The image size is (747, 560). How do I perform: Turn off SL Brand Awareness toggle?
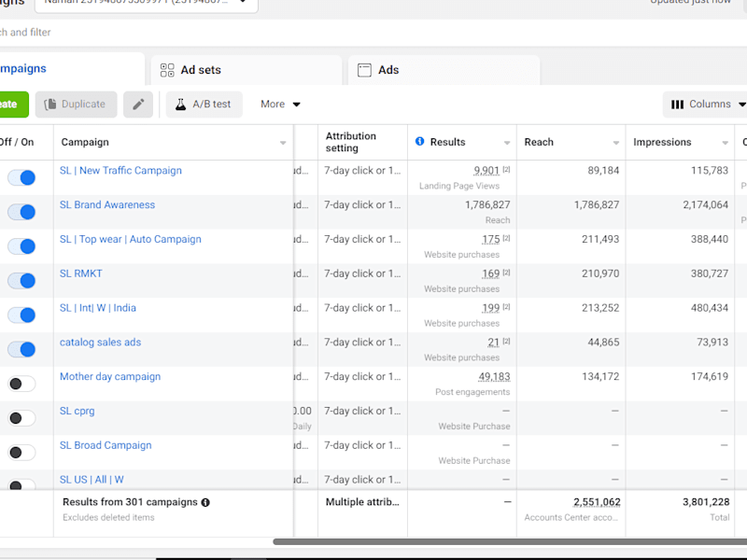(21, 212)
